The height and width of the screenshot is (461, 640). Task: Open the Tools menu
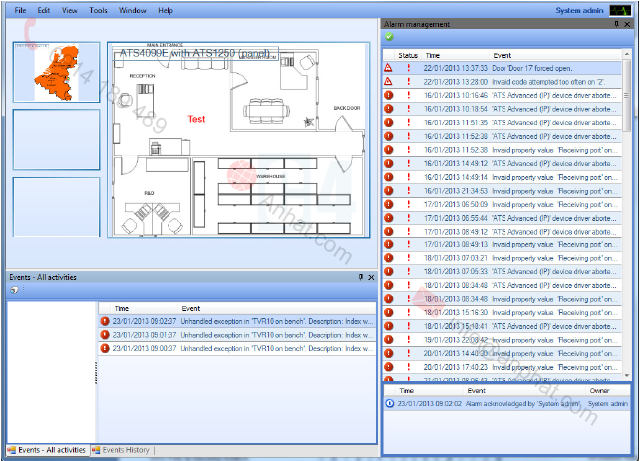pos(98,10)
